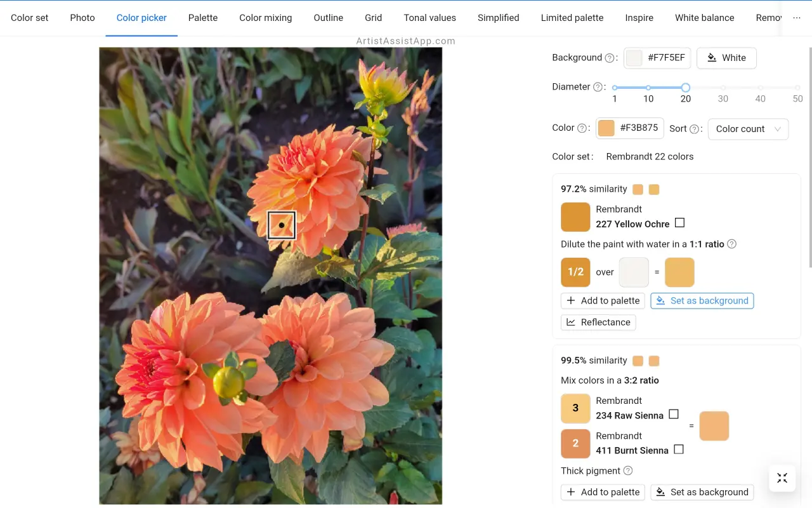Switch to the Inspire tab
The width and height of the screenshot is (812, 508).
point(639,18)
